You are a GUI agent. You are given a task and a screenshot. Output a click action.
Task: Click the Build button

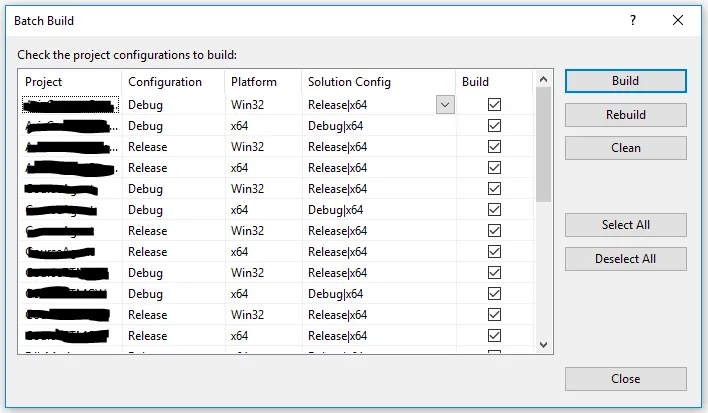click(625, 81)
